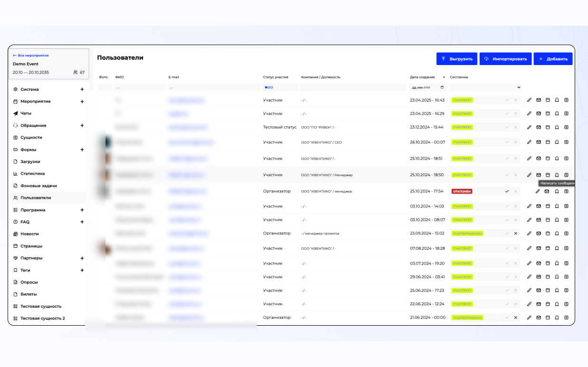
Task: Approve the declined user from 25.10.2024 - 17:54
Action: 507,191
